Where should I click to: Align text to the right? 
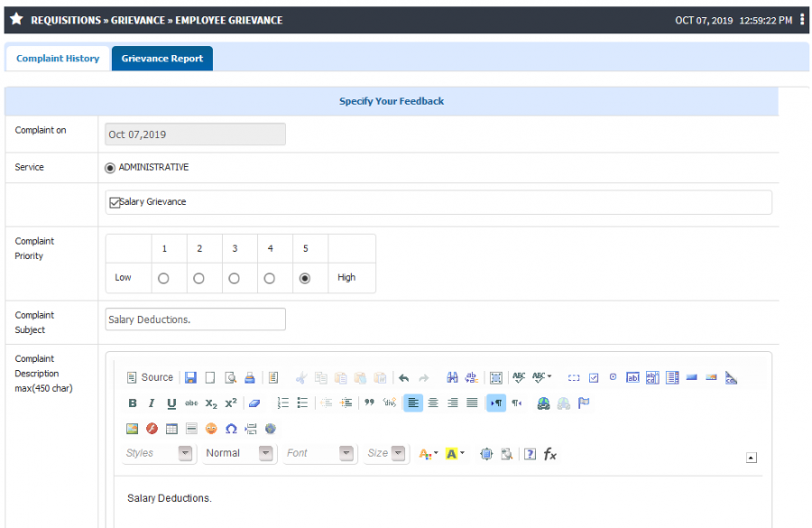(453, 403)
